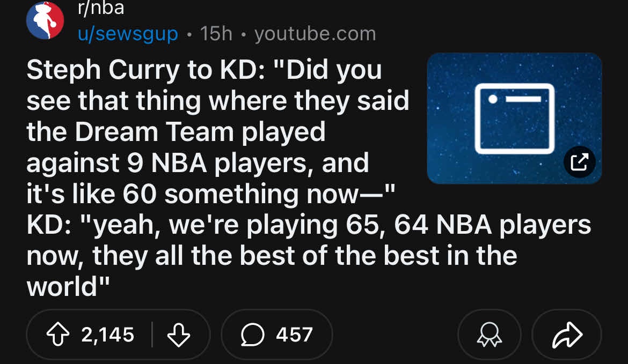Viewport: 628px width, 364px height.
Task: Click the comment speech bubble icon
Action: (252, 335)
